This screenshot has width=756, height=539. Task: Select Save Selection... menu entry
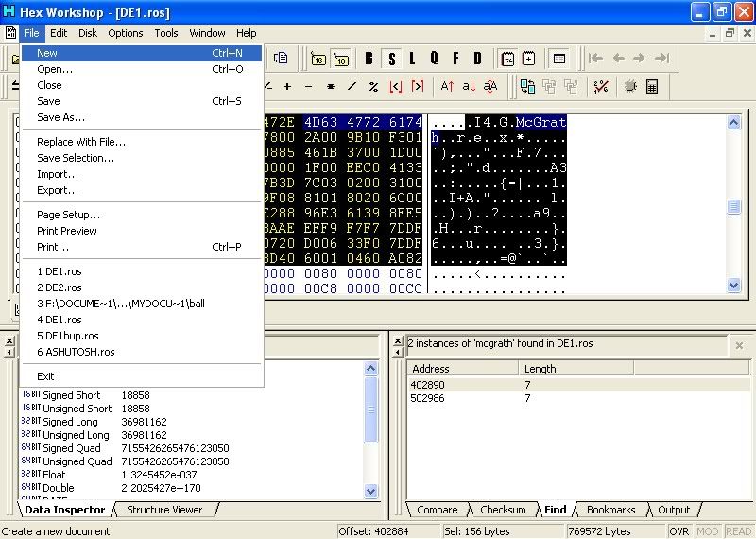[143, 158]
